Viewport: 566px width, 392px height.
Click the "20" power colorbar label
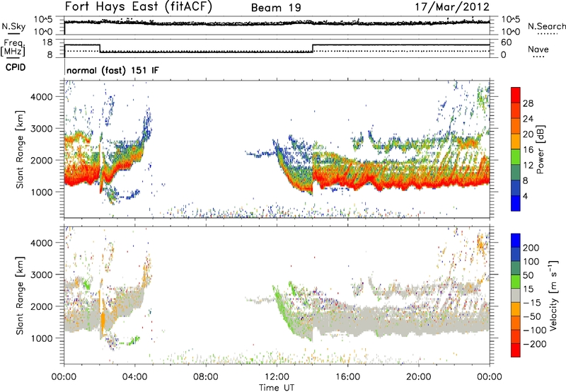pos(528,134)
